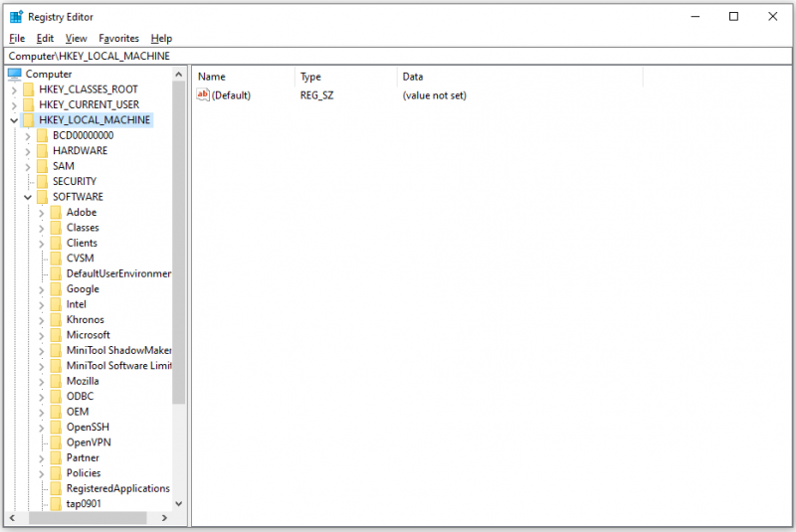Image resolution: width=796 pixels, height=532 pixels.
Task: Expand the SAM key arrow
Action: pos(28,167)
